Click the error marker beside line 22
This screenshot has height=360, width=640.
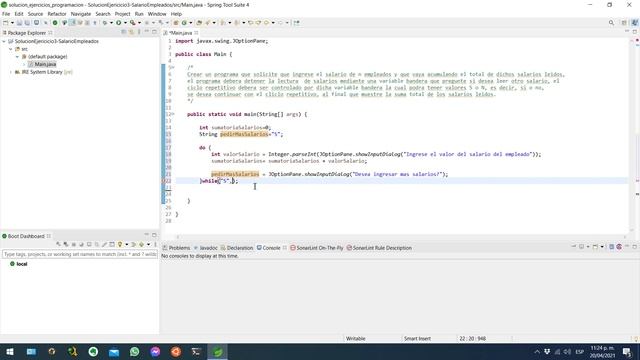(x=164, y=181)
